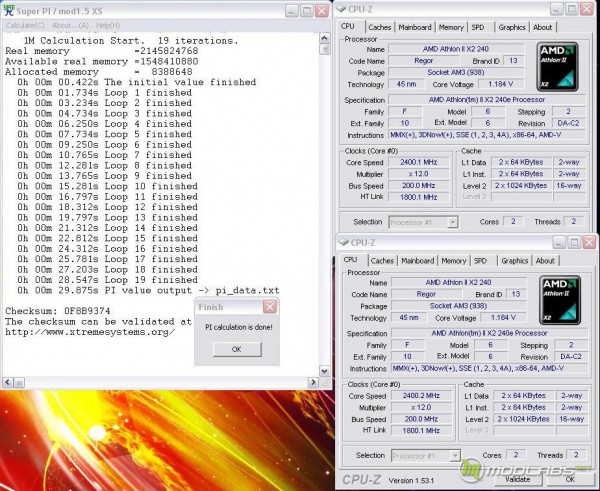This screenshot has height=491, width=600.
Task: Click OK in the Finish dialog
Action: (x=237, y=349)
